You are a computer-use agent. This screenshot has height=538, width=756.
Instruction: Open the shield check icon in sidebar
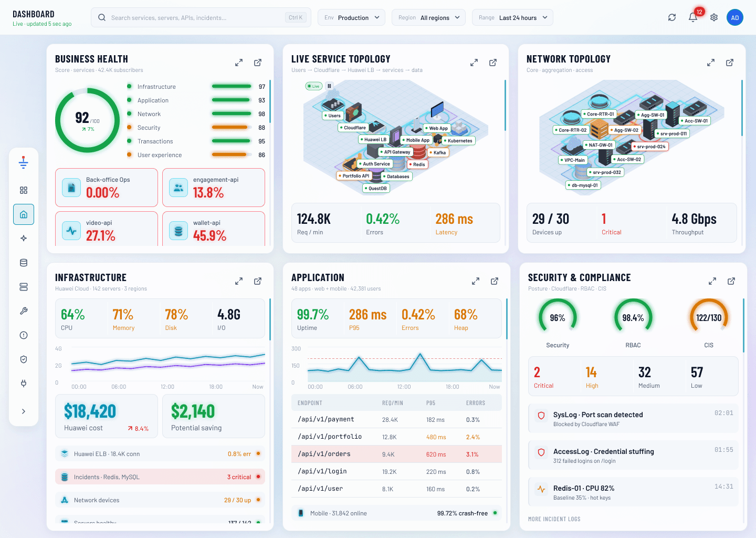[x=24, y=359]
